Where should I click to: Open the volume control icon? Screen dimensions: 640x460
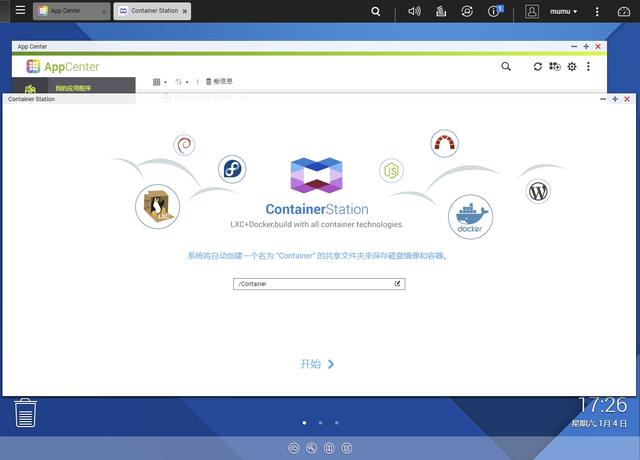tap(415, 11)
